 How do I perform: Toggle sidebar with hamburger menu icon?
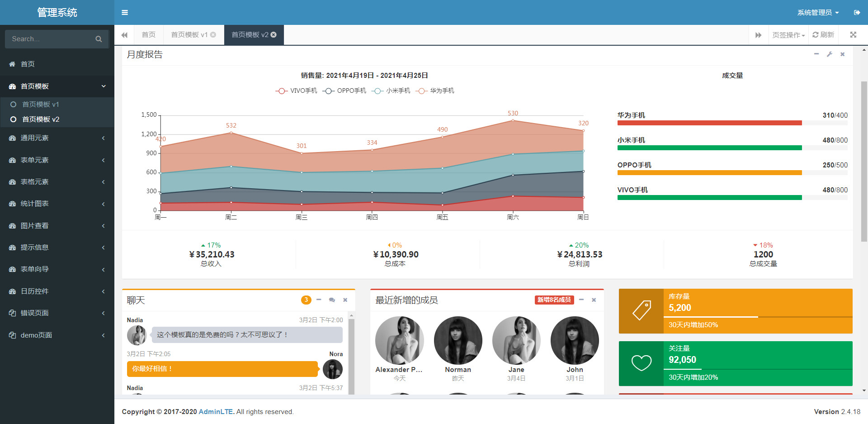[x=125, y=12]
